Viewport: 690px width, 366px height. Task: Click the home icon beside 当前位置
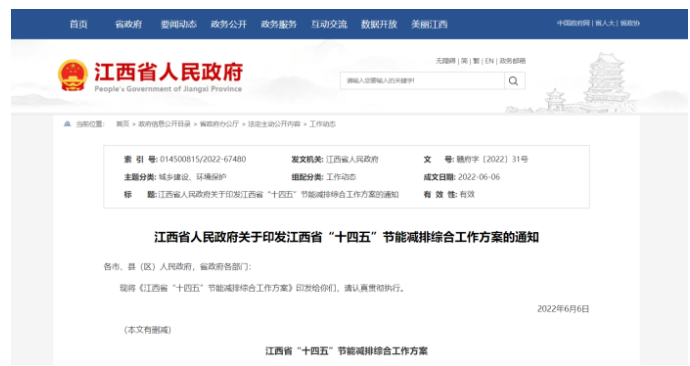pos(67,124)
